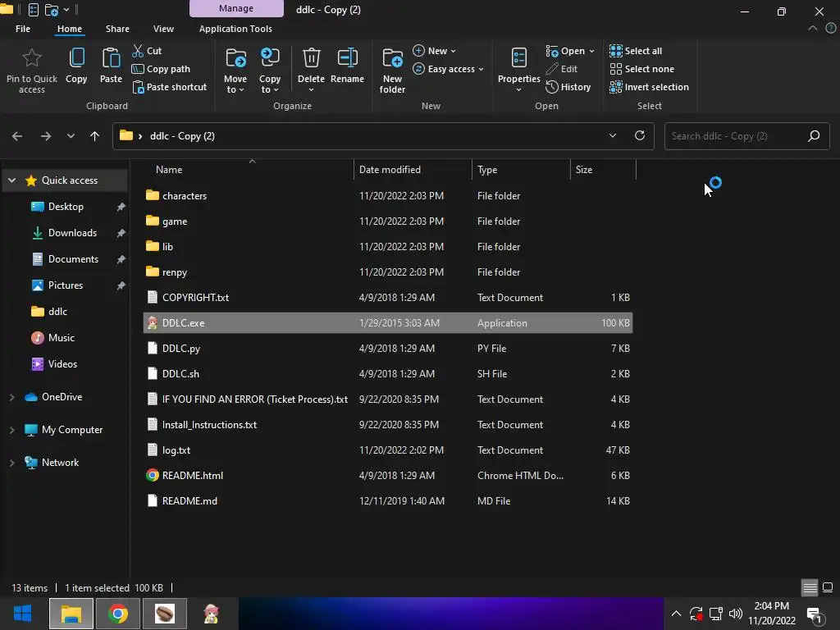This screenshot has height=630, width=840.
Task: Sort by Size column header
Action: (603, 170)
